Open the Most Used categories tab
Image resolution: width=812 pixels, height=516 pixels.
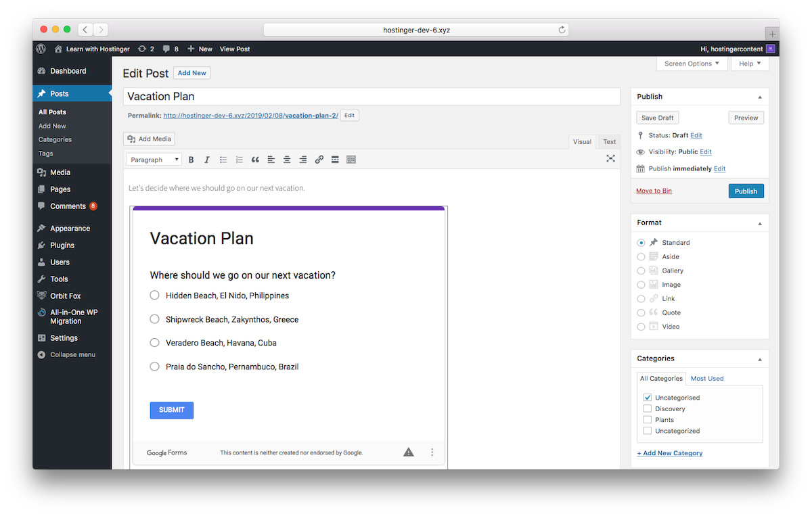(707, 379)
